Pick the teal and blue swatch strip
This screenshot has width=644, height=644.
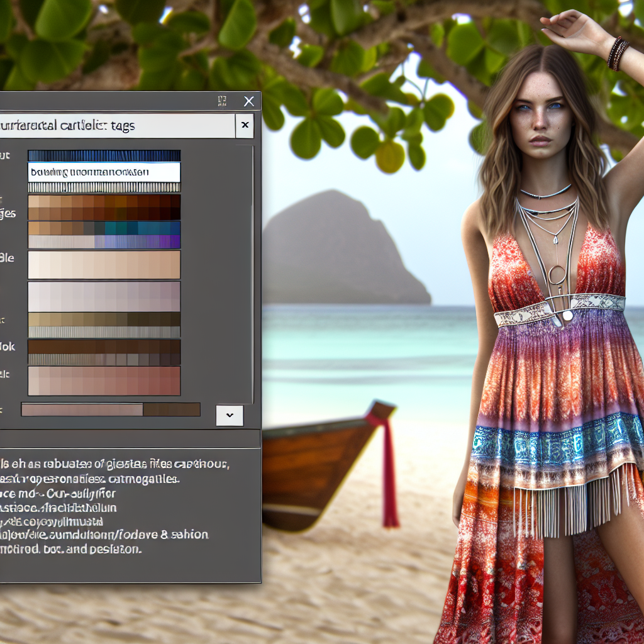(104, 228)
